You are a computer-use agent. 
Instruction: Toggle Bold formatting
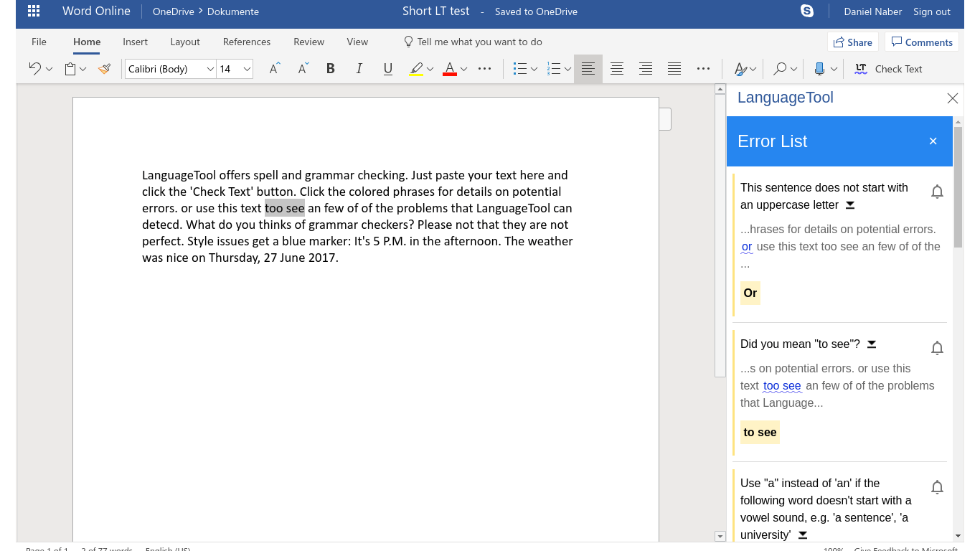(x=331, y=69)
